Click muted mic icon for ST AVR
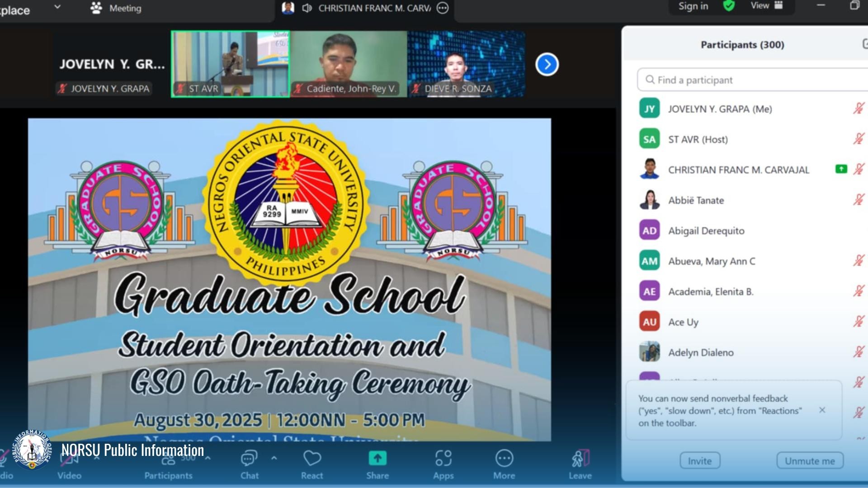 pyautogui.click(x=859, y=139)
